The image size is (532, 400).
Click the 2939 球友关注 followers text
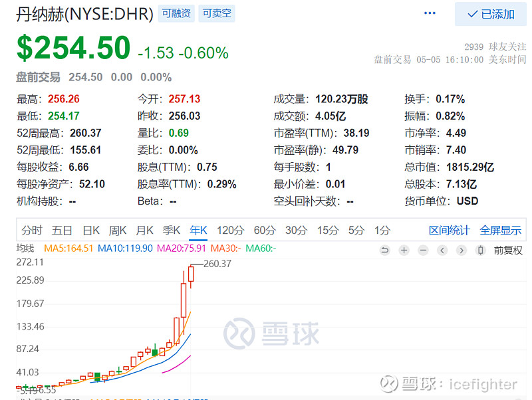click(495, 47)
